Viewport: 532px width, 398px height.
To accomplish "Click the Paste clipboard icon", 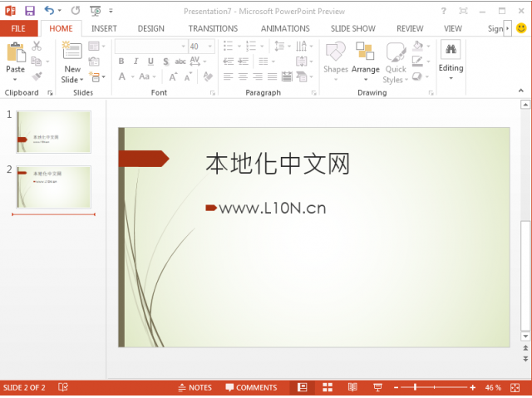I will (x=16, y=53).
